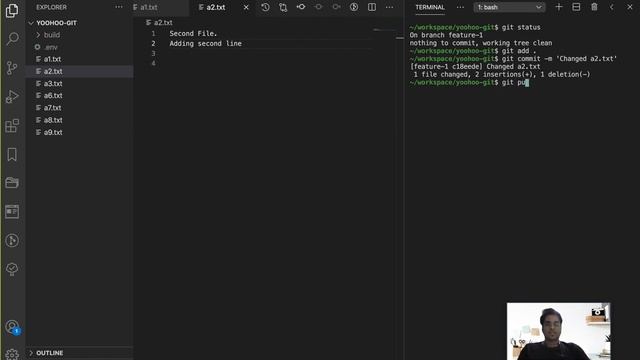Screen dimensions: 640x360
Task: Open the Extensions view icon
Action: point(12,126)
